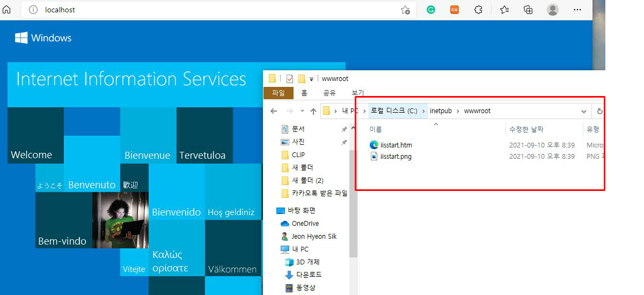Expand chevron after 로컬 디스크 (C:) in path
The width and height of the screenshot is (644, 295).
click(424, 111)
